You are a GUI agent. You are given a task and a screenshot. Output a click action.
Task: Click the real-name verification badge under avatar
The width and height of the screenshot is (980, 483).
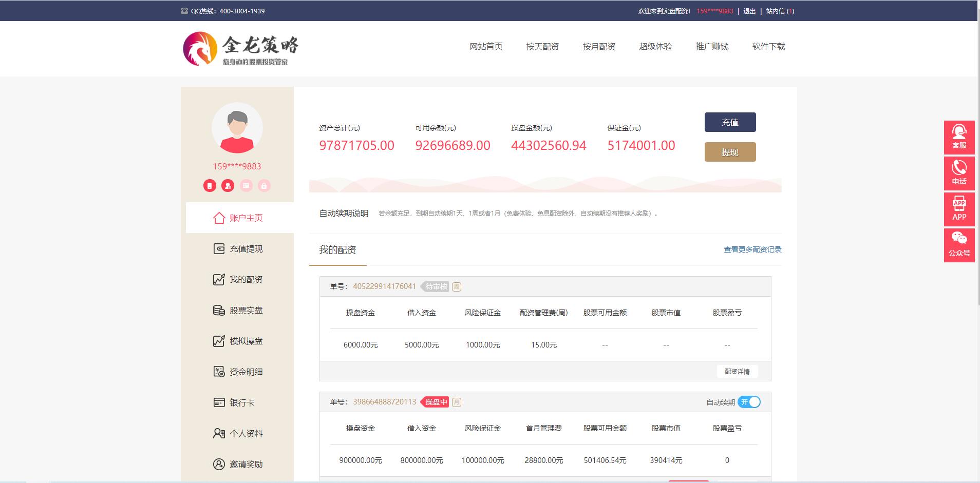coord(228,186)
